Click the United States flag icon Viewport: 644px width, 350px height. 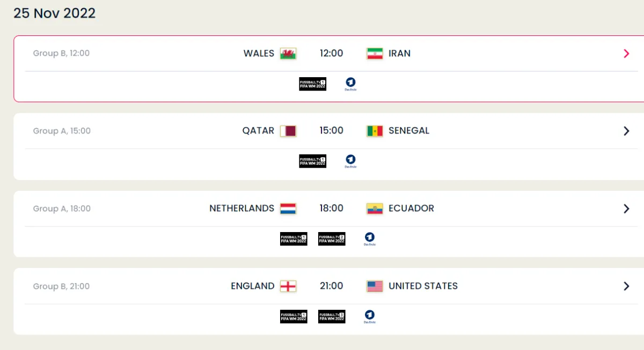tap(375, 286)
